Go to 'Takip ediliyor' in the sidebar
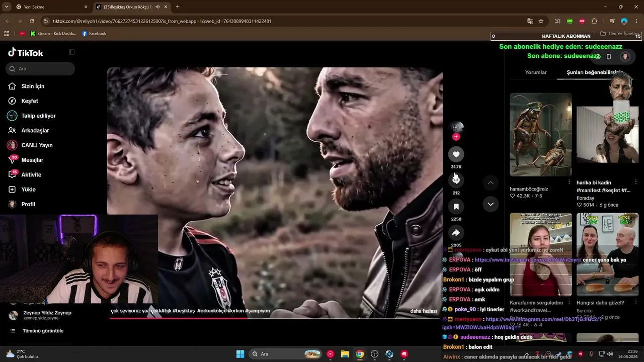 click(x=38, y=116)
